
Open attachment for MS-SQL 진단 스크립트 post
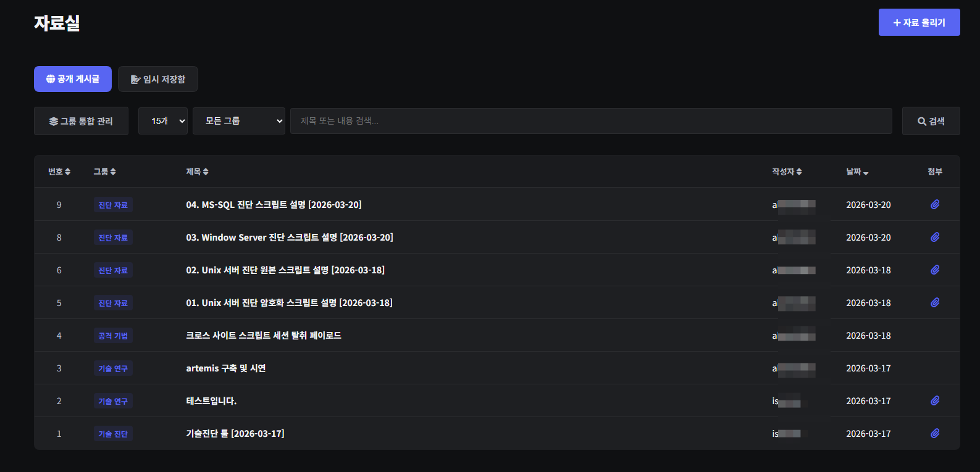(x=935, y=204)
